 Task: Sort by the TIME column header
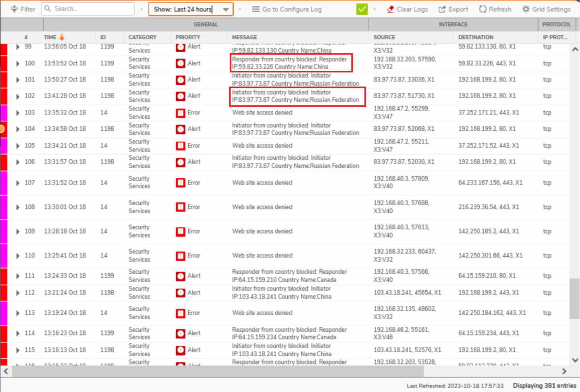point(50,37)
